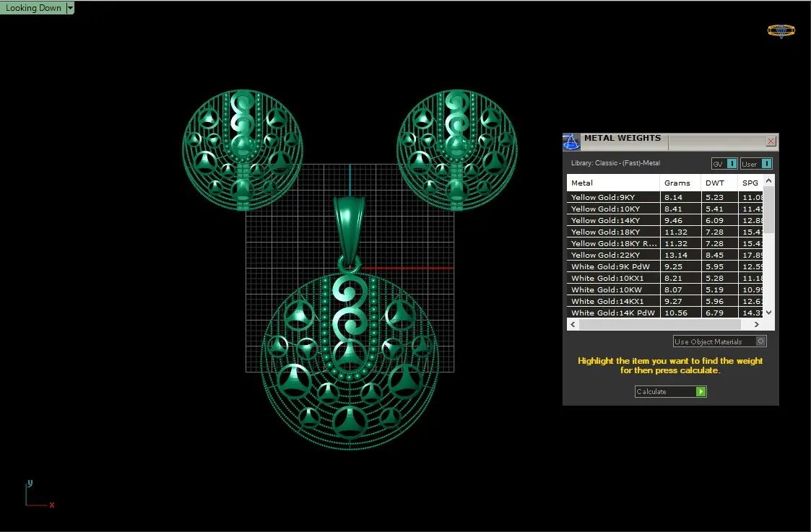Click the horizontal scroll-left arrow
This screenshot has height=532, width=811.
tap(573, 324)
